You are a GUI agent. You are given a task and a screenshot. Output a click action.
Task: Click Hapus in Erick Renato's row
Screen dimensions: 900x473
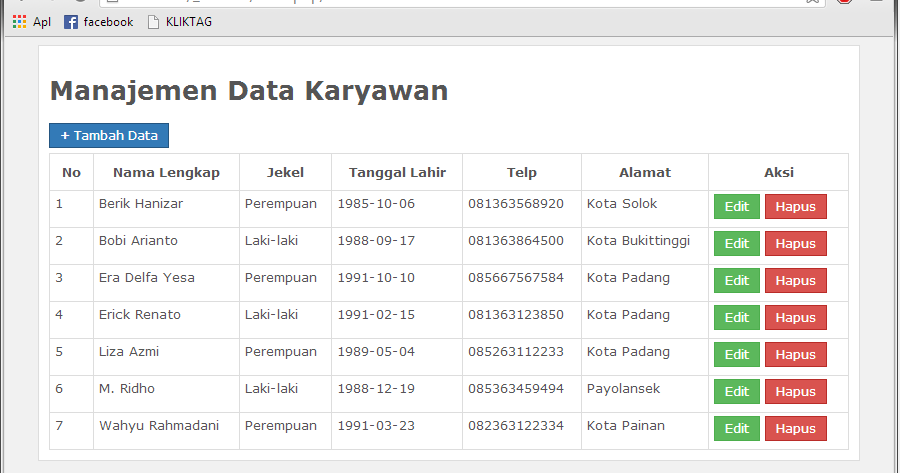pyautogui.click(x=795, y=318)
